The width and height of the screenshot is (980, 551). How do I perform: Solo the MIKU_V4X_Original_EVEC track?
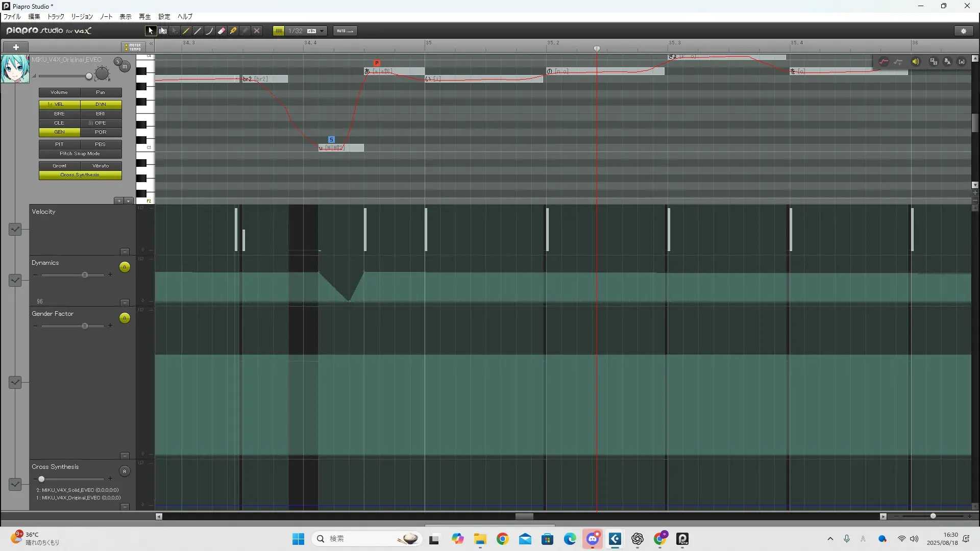coord(118,62)
